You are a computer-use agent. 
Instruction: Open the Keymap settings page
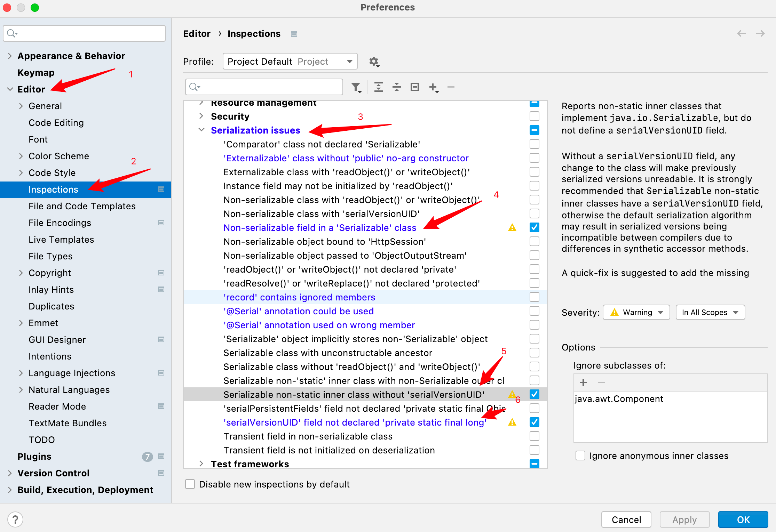[x=36, y=73]
